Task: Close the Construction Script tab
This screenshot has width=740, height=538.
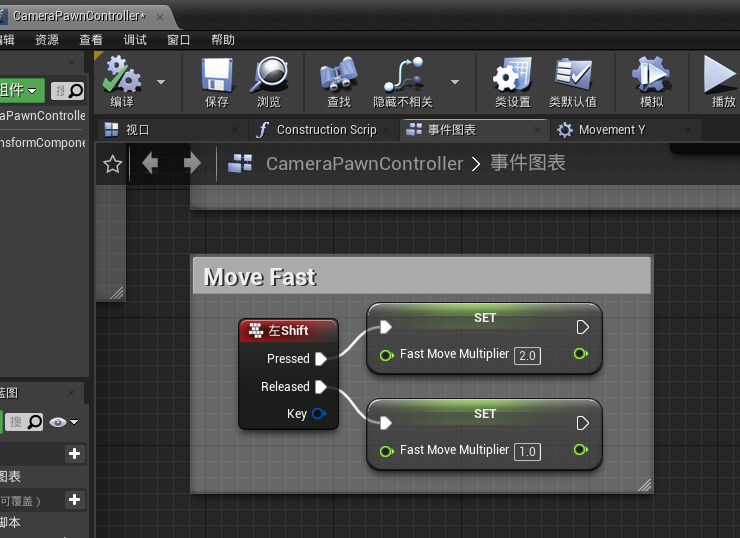Action: 386,130
